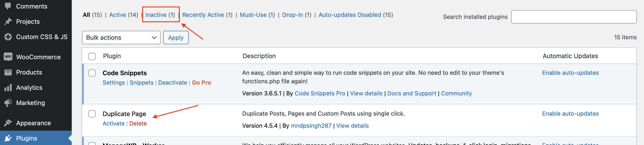Show All plugins filter
The width and height of the screenshot is (644, 145).
coord(86,15)
